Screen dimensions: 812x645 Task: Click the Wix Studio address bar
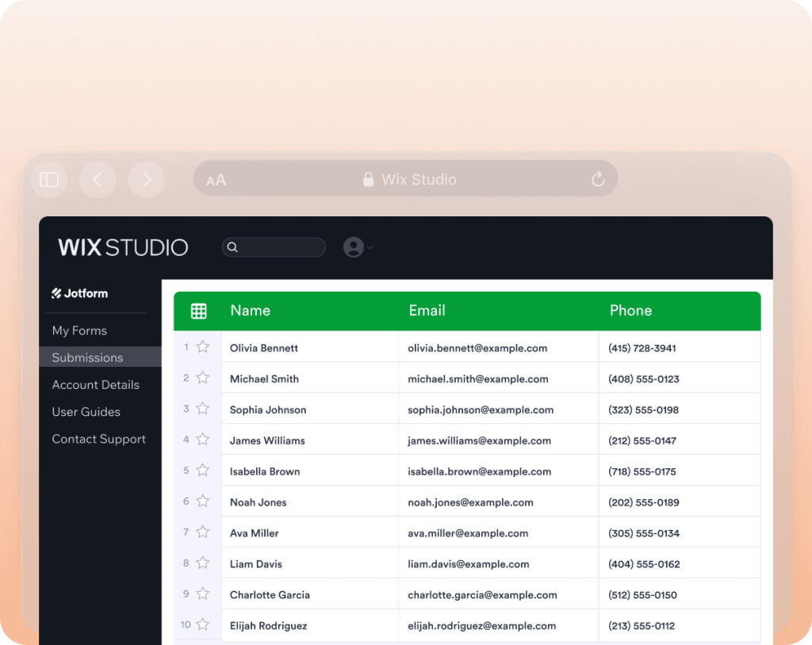pyautogui.click(x=405, y=178)
